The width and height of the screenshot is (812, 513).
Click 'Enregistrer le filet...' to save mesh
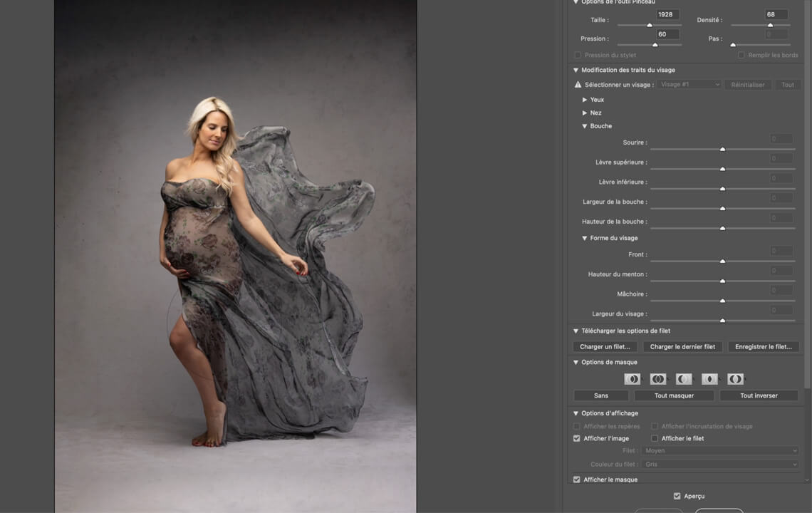pos(764,346)
